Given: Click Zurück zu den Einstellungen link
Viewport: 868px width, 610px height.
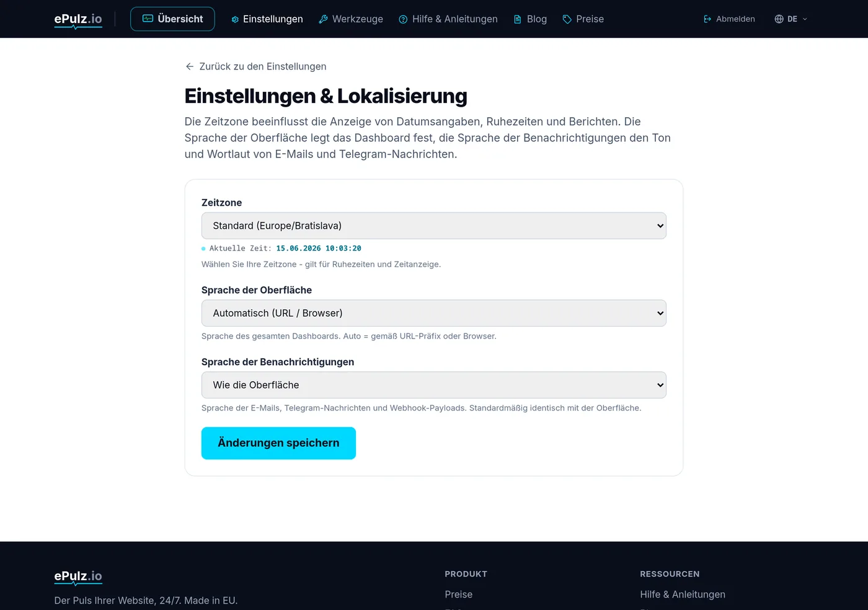Looking at the screenshot, I should click(255, 66).
